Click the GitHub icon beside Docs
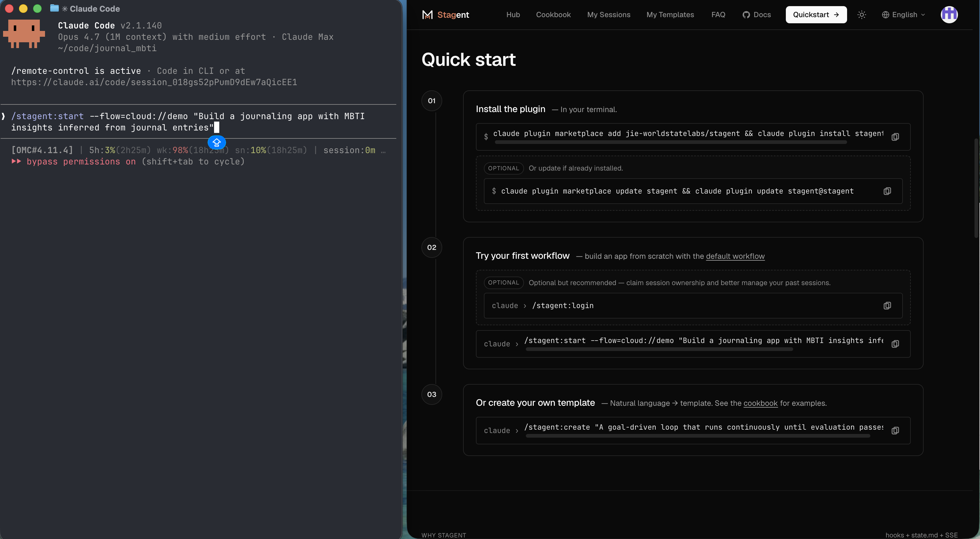This screenshot has height=539, width=980. pos(746,15)
